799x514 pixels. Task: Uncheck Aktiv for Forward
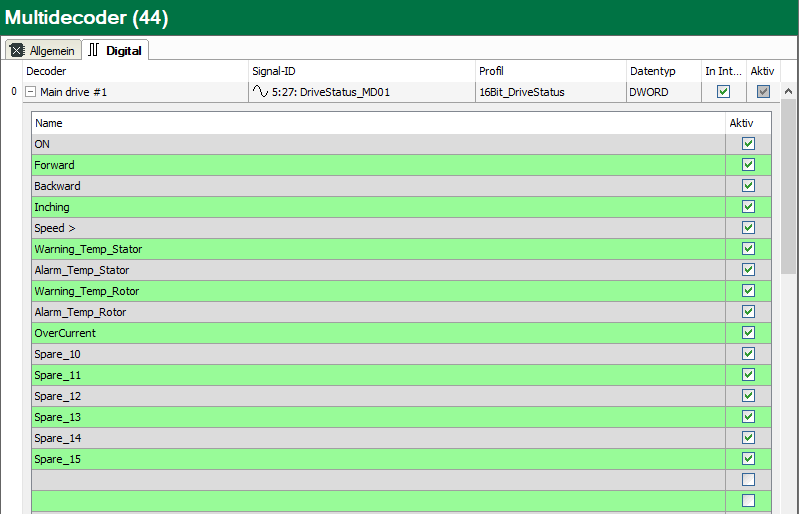point(748,165)
